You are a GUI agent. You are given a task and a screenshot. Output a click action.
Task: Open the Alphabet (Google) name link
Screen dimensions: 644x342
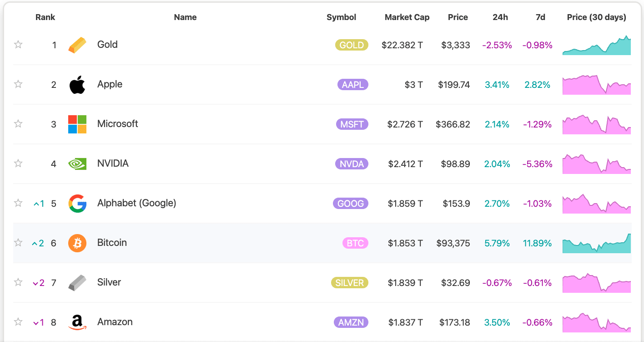(x=136, y=203)
